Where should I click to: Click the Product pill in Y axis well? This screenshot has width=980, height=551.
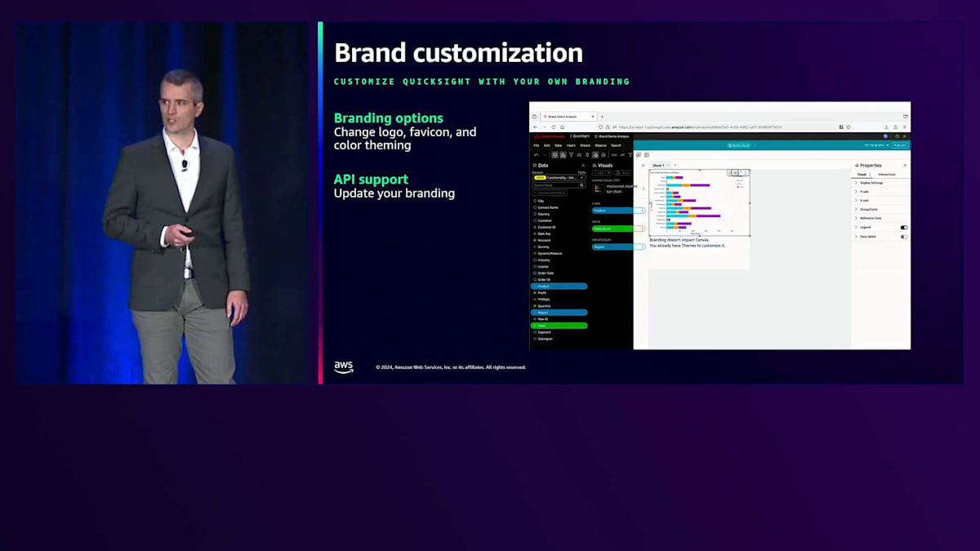point(618,211)
